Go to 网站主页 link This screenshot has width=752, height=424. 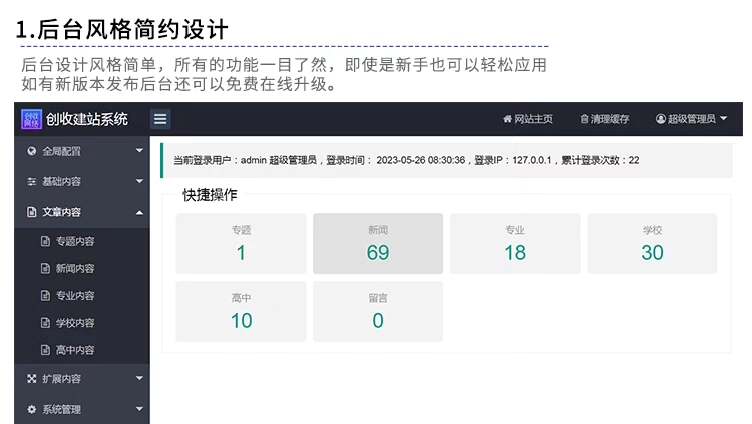point(533,119)
